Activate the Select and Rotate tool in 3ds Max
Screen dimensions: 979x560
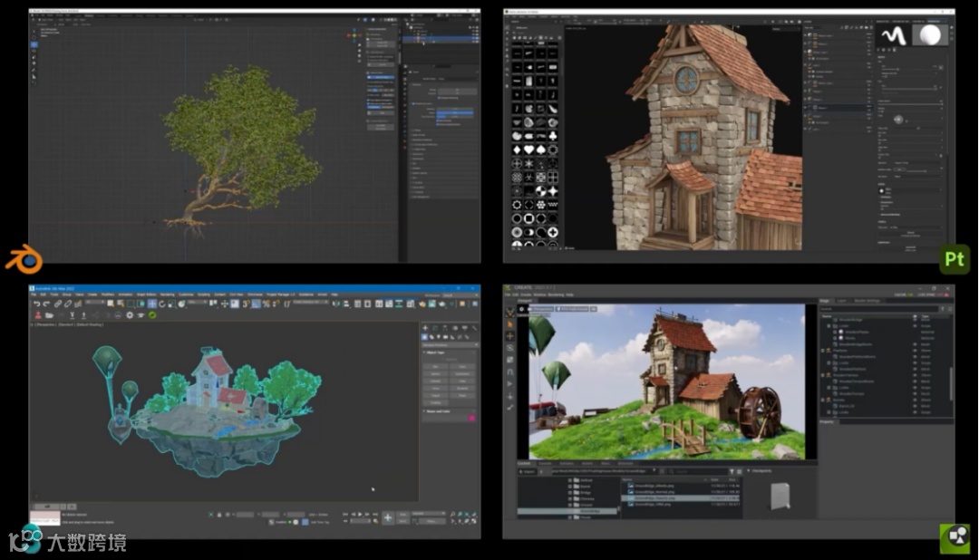coord(161,304)
